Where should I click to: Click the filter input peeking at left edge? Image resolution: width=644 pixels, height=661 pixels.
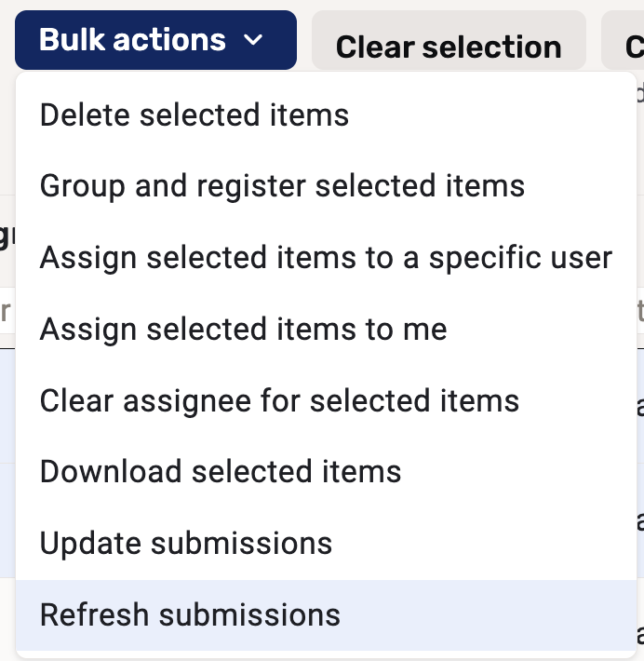[x=6, y=312]
